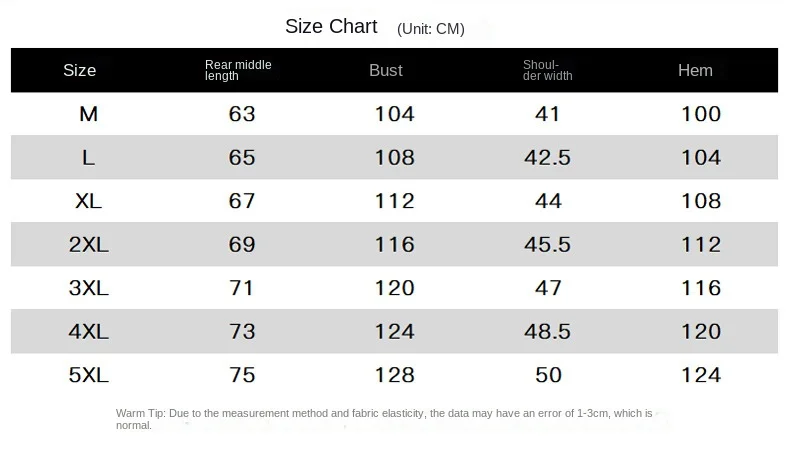The image size is (790, 449).
Task: Select the bust value 128
Action: (394, 375)
